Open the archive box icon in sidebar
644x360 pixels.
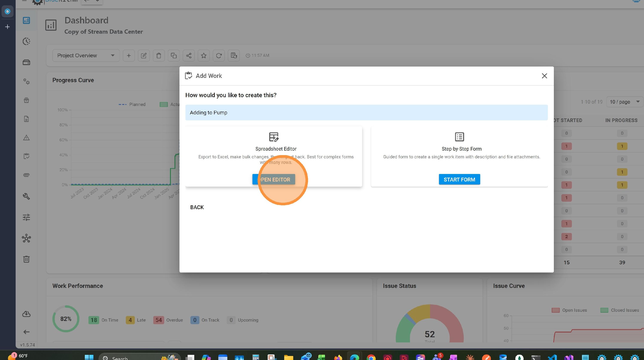click(26, 100)
